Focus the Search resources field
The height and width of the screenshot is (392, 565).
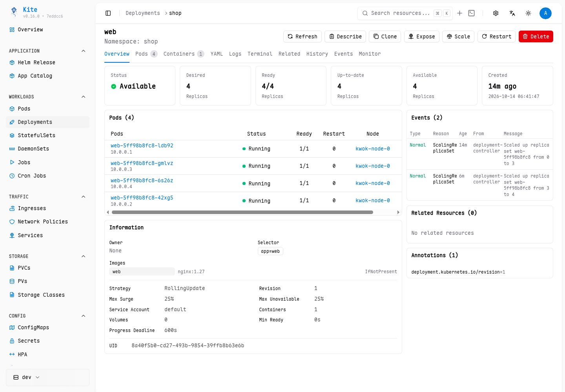coord(405,13)
